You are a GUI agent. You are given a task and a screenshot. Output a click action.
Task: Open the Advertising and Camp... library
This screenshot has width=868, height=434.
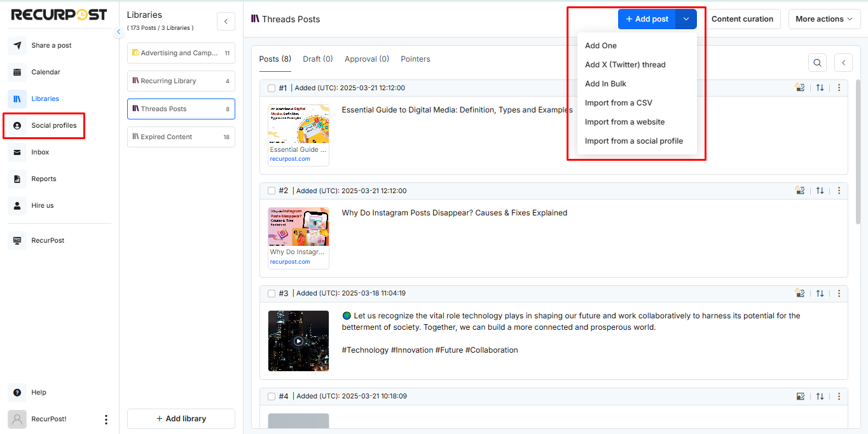coord(181,53)
